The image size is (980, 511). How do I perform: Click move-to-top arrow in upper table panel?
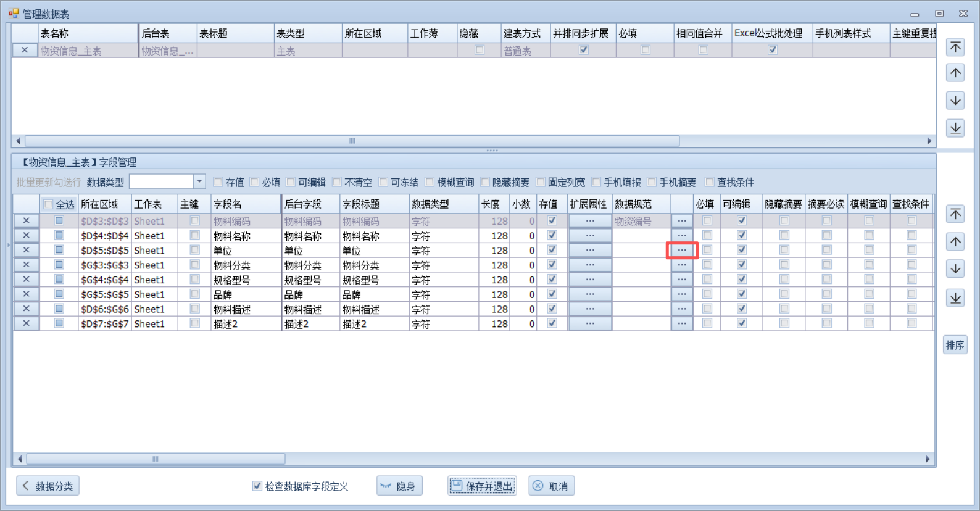click(955, 48)
